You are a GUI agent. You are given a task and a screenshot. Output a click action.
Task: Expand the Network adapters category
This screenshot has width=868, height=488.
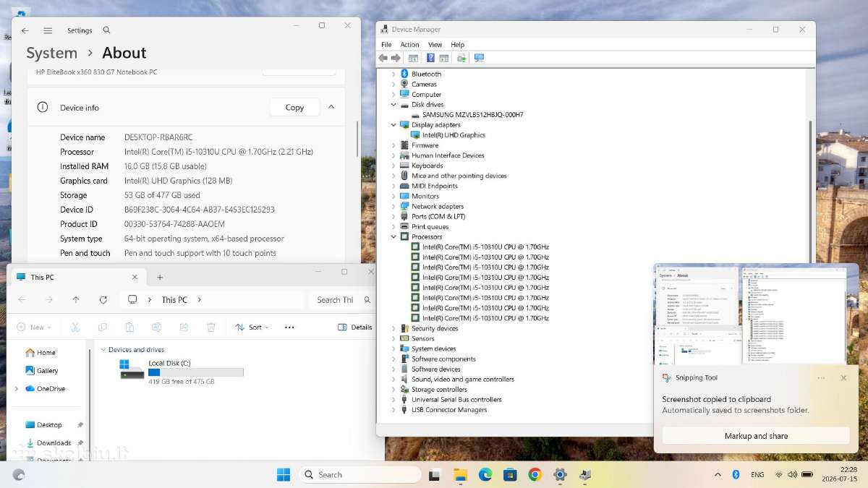click(393, 206)
